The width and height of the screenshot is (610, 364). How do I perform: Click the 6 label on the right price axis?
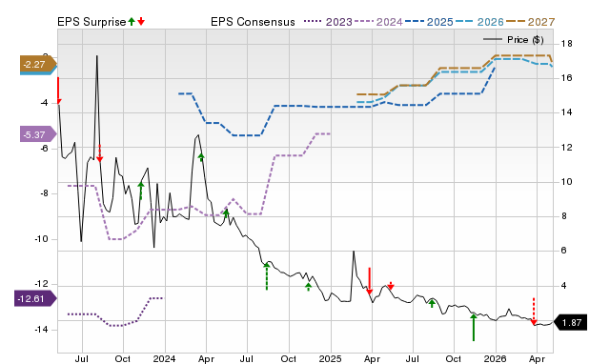(x=563, y=251)
